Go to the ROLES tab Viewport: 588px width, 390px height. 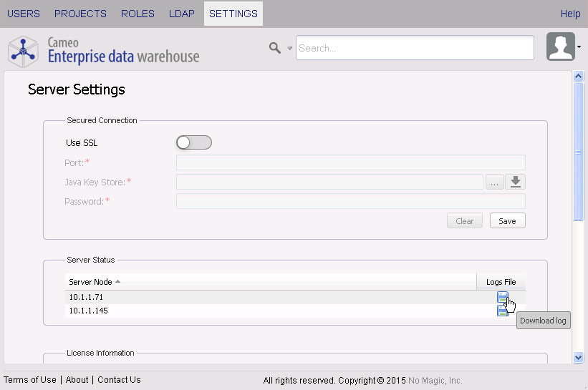[x=138, y=14]
